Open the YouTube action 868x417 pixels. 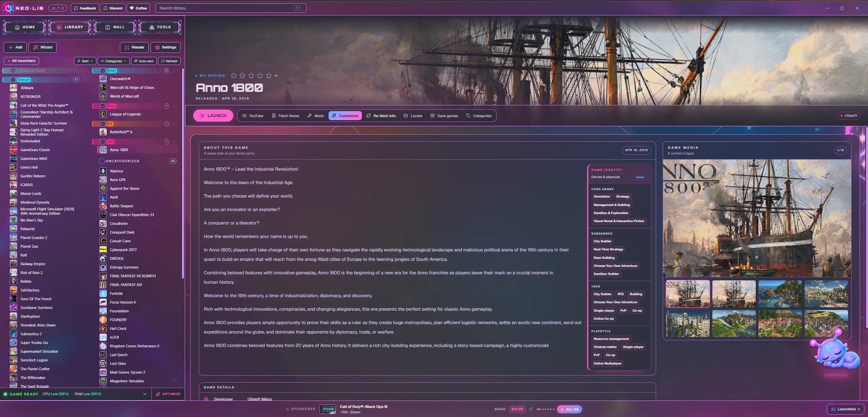point(253,116)
